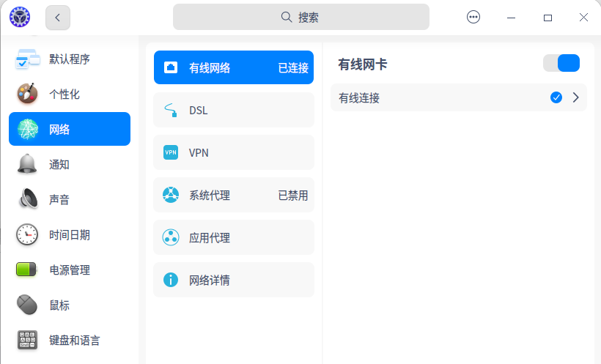
Task: Minimize the settings window
Action: click(x=511, y=18)
